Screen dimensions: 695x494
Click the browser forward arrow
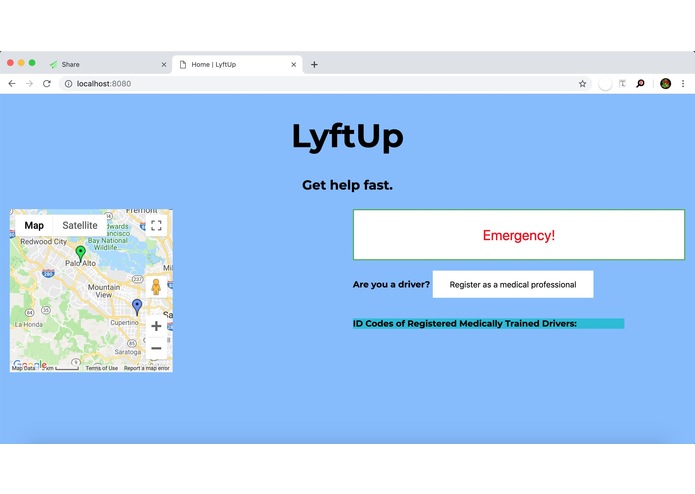[29, 84]
